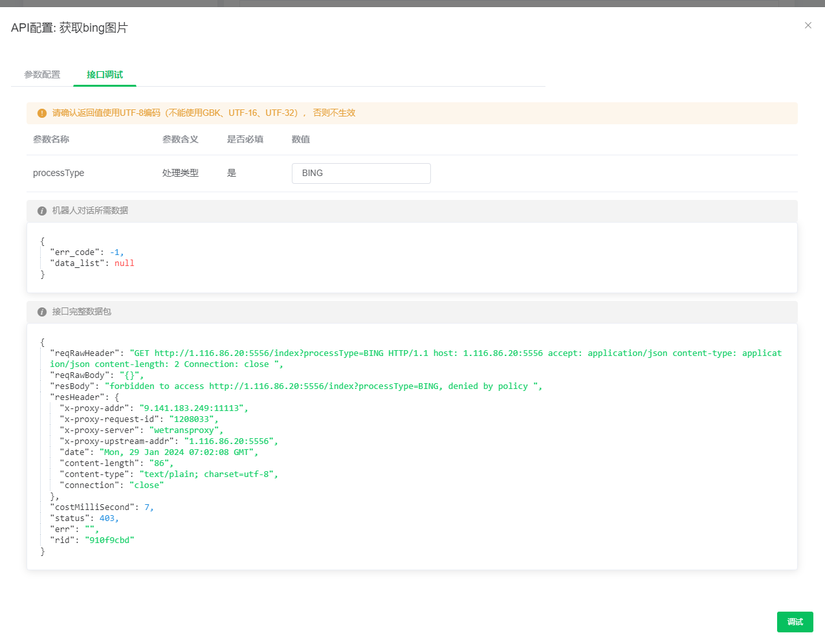Click the UTF-8 encoding warning text
The width and height of the screenshot is (825, 644).
coord(204,113)
